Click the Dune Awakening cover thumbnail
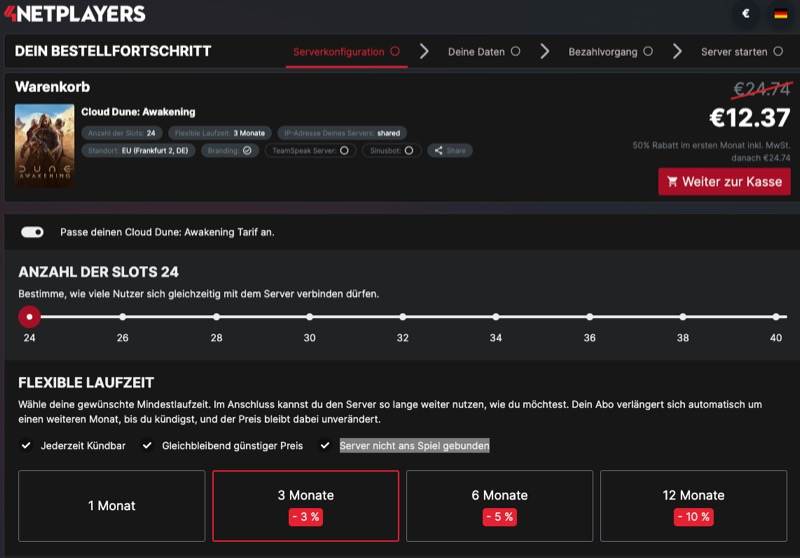Screen dimensions: 800x558 [x=44, y=146]
